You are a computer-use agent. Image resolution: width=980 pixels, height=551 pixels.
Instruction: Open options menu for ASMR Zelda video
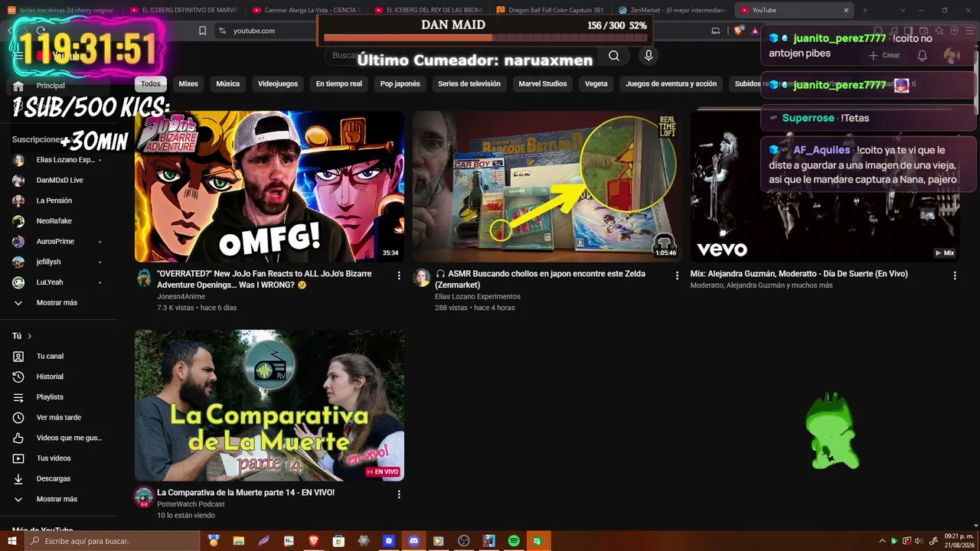pyautogui.click(x=677, y=275)
